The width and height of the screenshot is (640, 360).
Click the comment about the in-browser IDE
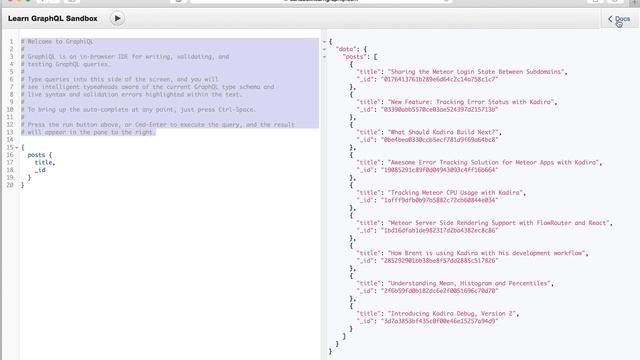[x=125, y=56]
